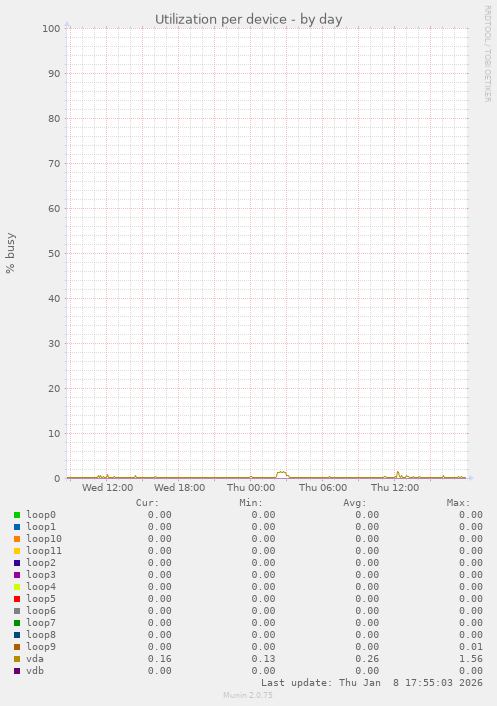The image size is (497, 706).
Task: Click the Thu 06:00 time label
Action: (x=323, y=488)
